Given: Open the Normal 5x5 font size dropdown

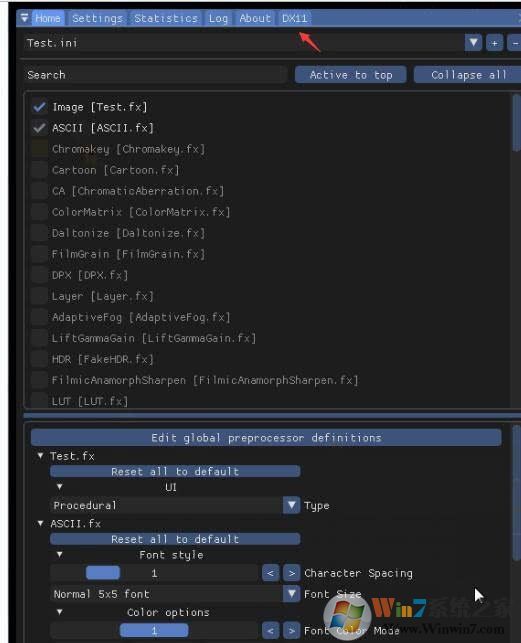Looking at the screenshot, I should pyautogui.click(x=292, y=594).
